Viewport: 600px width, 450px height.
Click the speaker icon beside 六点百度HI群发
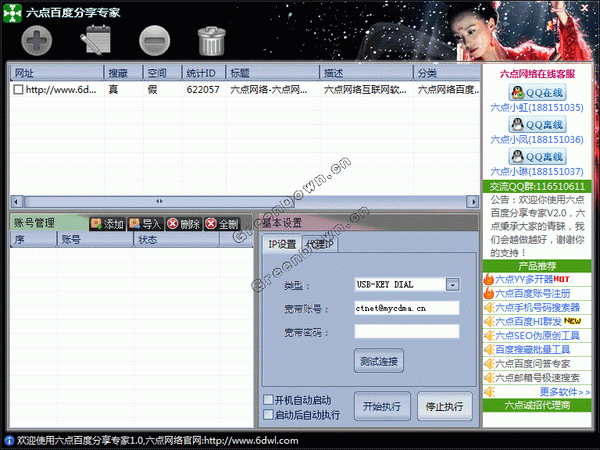coord(489,321)
